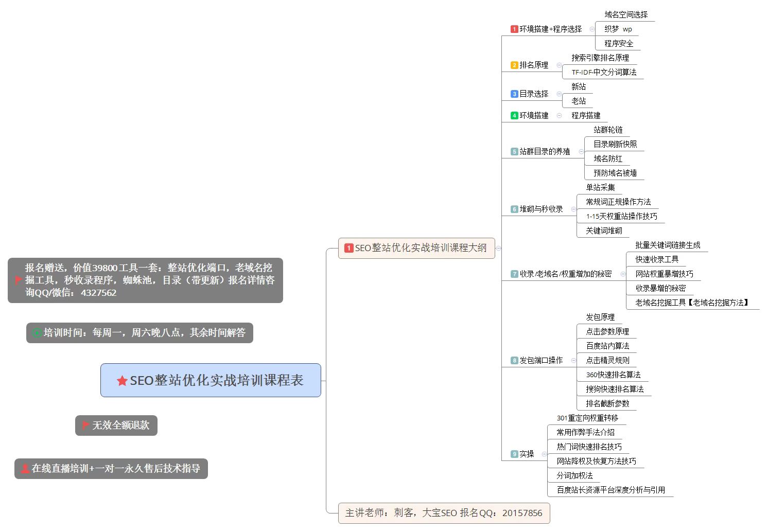Click the number 9 badge on 实操 node

tap(514, 454)
